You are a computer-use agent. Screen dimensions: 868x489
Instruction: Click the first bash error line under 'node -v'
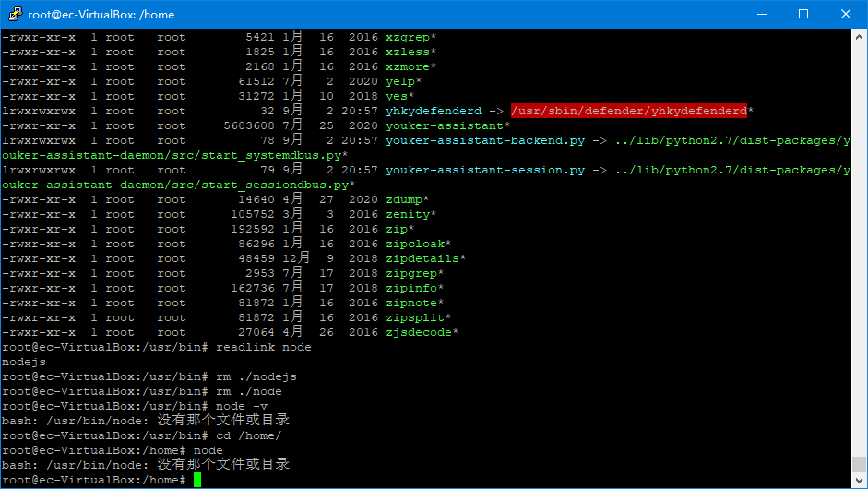146,421
